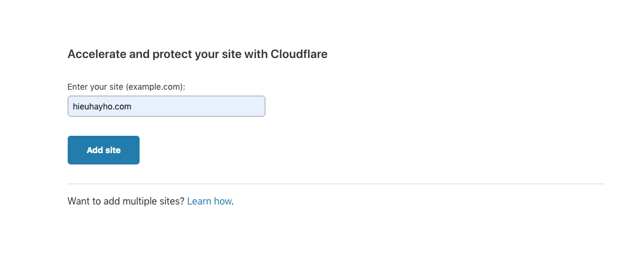
Task: Click the word "Accelerate" in the heading
Action: 97,54
